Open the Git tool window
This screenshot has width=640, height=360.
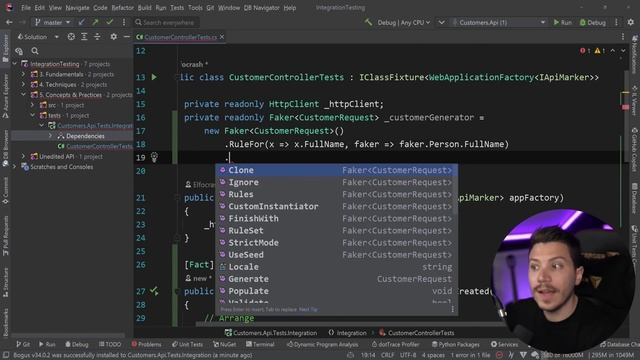pos(22,344)
